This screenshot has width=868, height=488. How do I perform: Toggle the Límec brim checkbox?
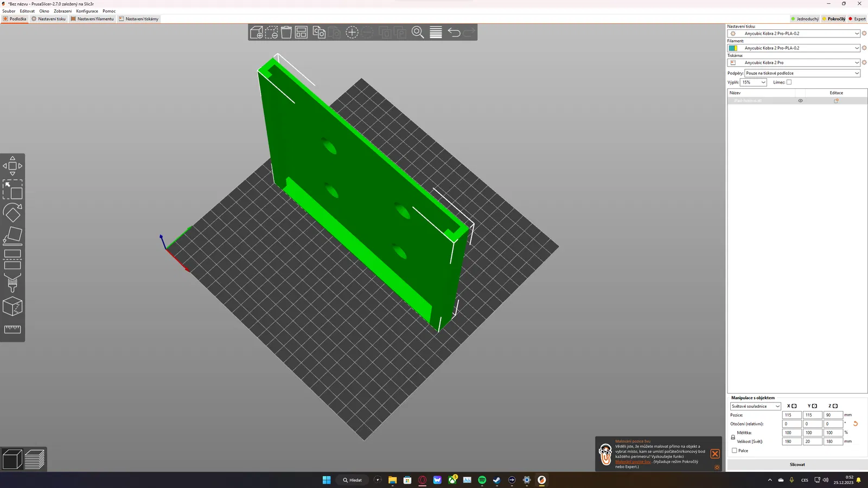pos(789,82)
